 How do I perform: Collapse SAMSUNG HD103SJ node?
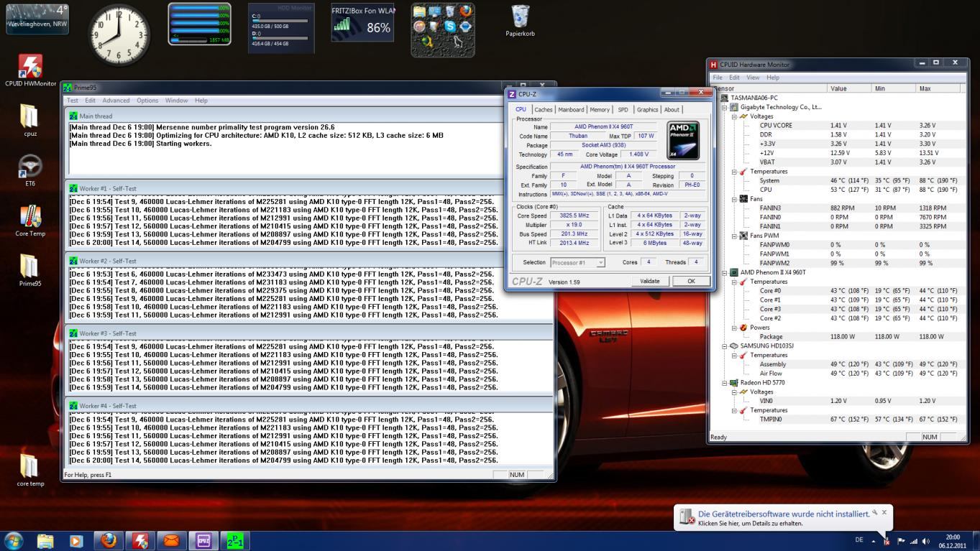[x=725, y=346]
